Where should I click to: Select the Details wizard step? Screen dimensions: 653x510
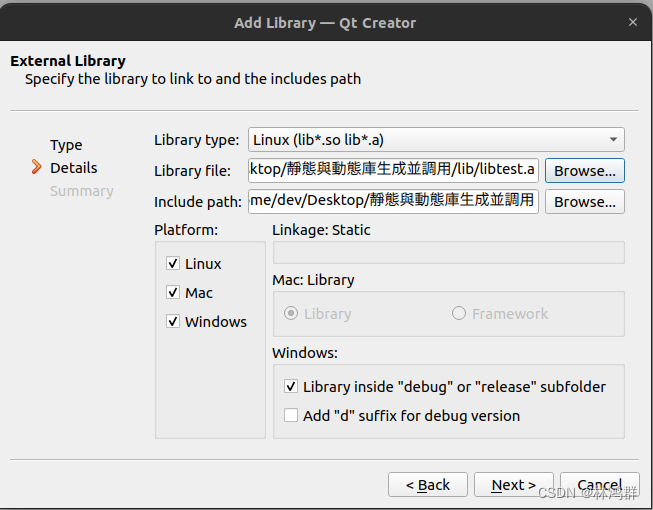pos(74,168)
